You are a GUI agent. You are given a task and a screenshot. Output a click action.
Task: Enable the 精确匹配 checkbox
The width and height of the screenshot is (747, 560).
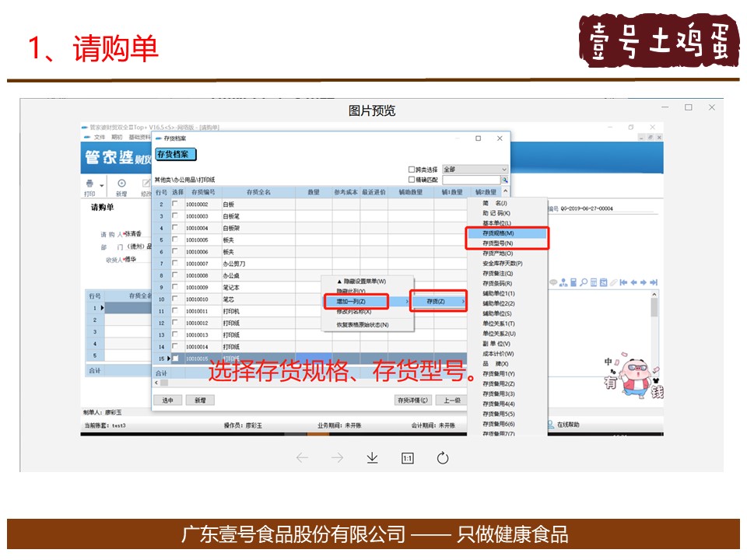point(412,180)
